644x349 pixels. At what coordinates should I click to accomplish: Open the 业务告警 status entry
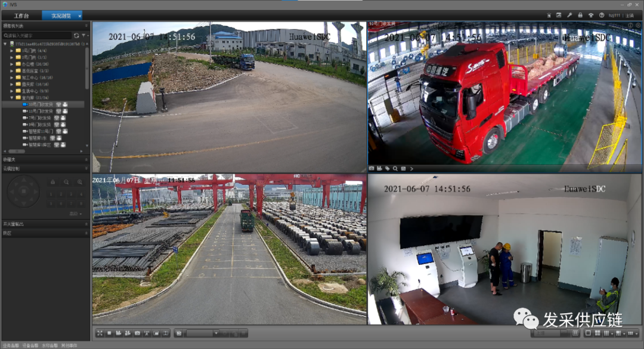10,345
